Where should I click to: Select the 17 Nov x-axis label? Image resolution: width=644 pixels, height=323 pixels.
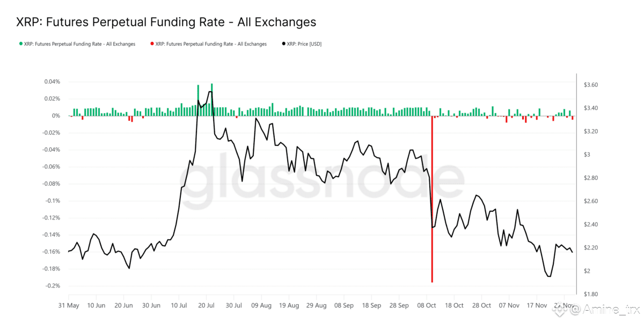(537, 305)
